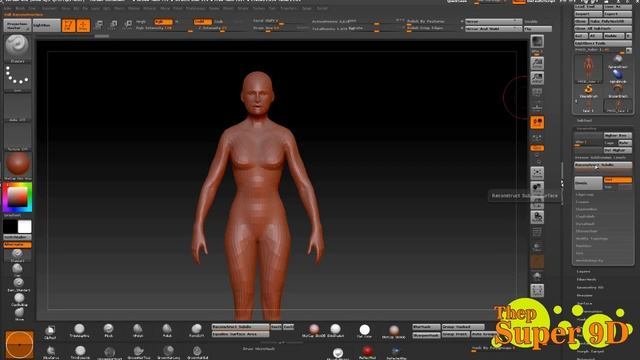Select the ClayBuildup brush icon

pos(19,299)
